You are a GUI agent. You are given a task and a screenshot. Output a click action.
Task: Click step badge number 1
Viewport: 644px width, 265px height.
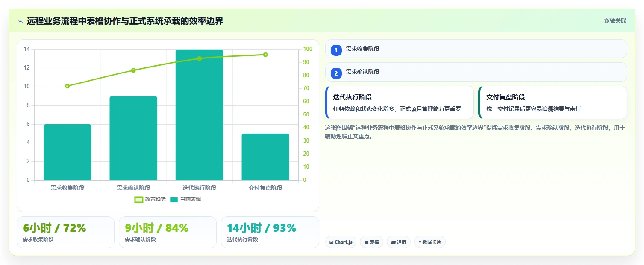pos(336,50)
